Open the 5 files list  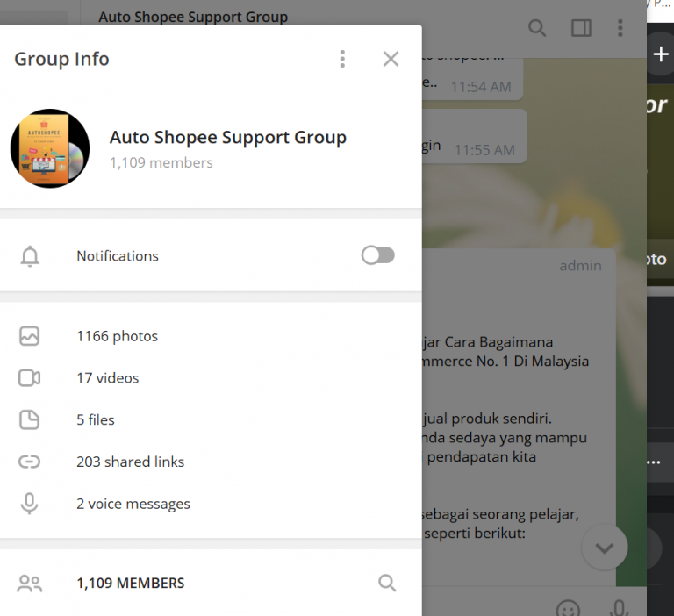coord(211,419)
